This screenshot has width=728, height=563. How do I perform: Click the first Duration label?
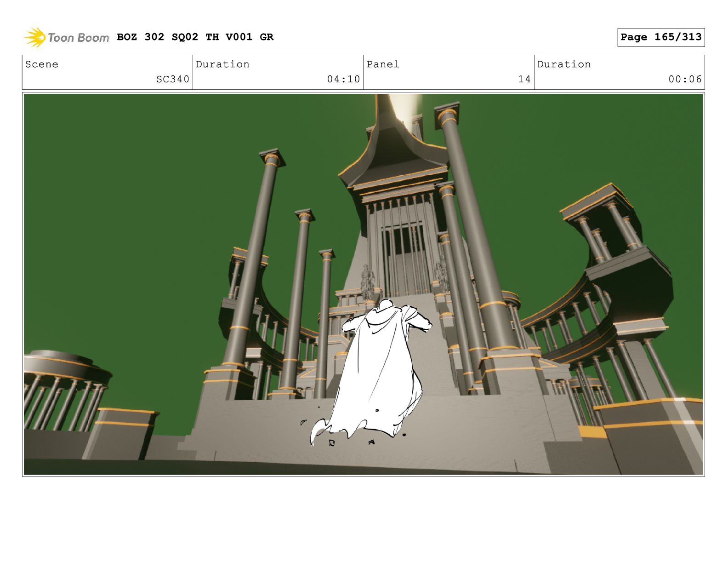222,64
